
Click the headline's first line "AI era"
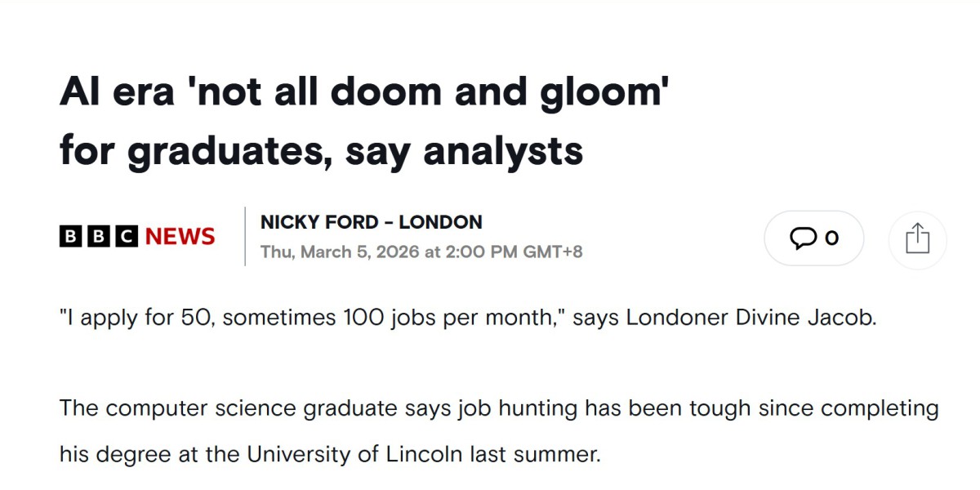coord(117,93)
